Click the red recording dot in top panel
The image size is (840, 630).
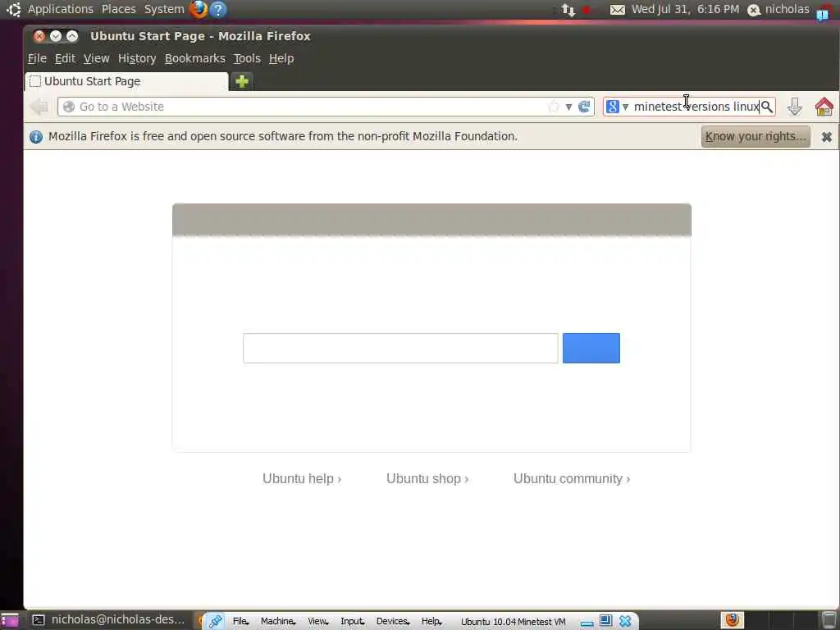(587, 10)
